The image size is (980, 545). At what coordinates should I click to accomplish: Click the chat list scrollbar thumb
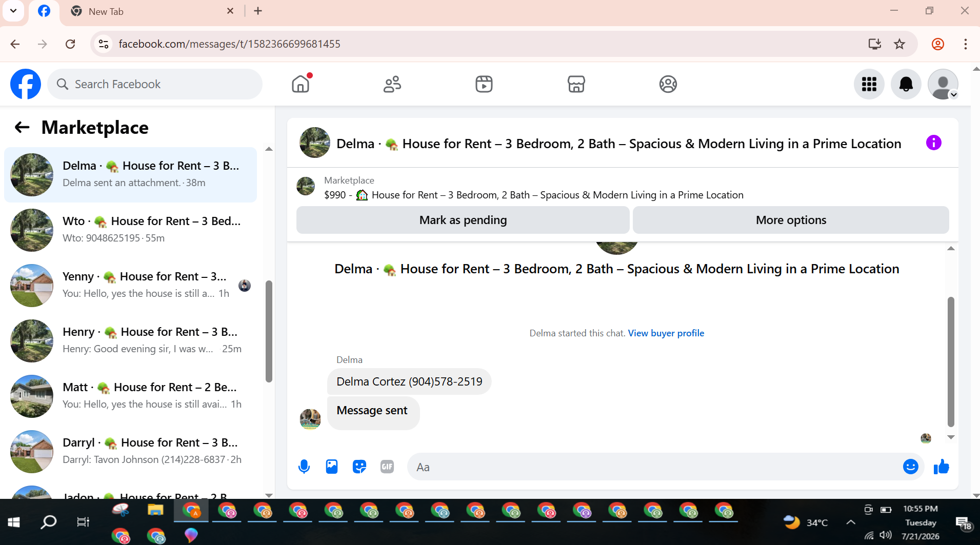[x=269, y=331]
